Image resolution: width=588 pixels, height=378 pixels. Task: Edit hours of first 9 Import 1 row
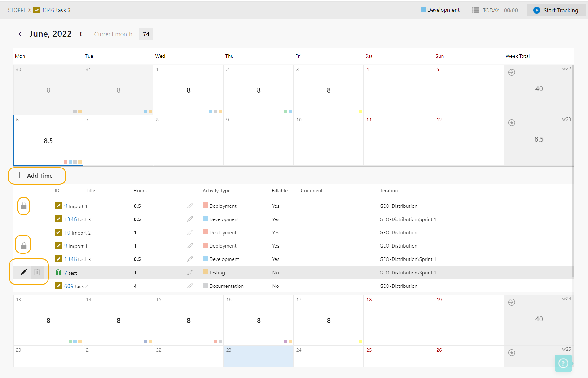click(x=190, y=206)
